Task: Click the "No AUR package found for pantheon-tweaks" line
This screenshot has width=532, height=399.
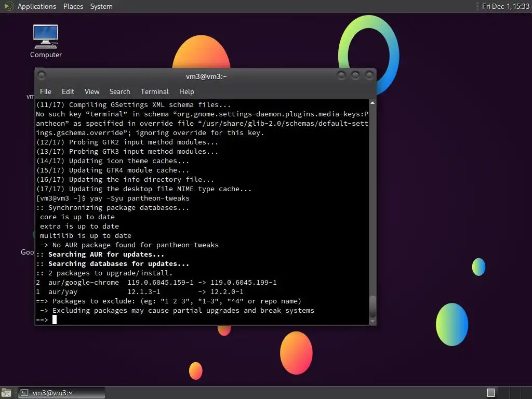Action: (129, 245)
